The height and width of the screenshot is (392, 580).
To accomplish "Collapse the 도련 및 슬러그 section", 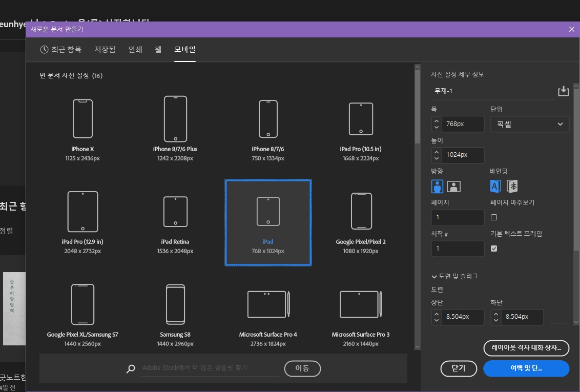I will tap(434, 276).
